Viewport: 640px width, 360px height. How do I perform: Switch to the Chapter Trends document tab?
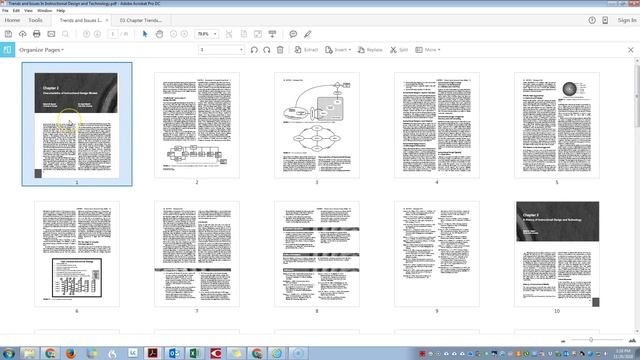141,20
